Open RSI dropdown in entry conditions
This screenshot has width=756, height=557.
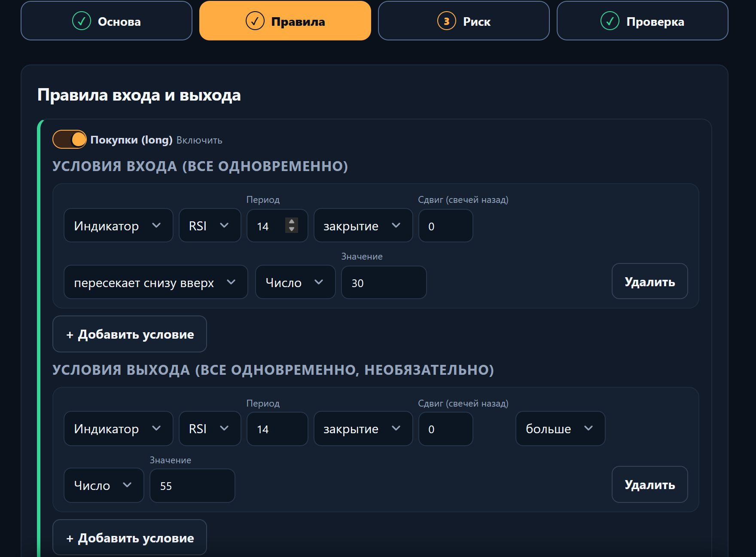pos(210,226)
